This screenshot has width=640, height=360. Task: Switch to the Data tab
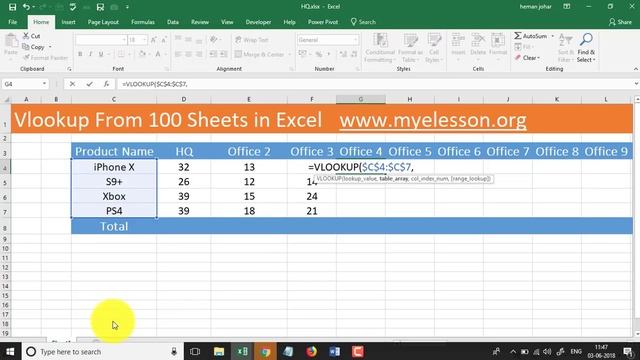173,22
